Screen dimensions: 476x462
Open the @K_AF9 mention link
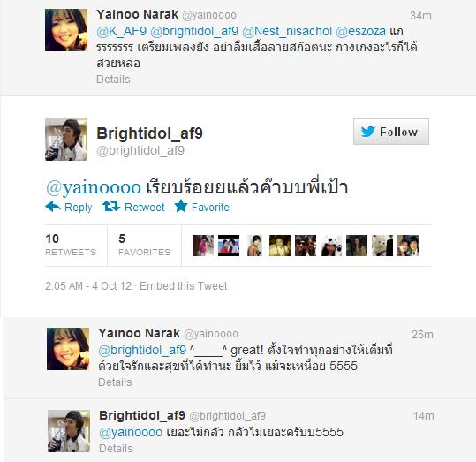[x=122, y=31]
